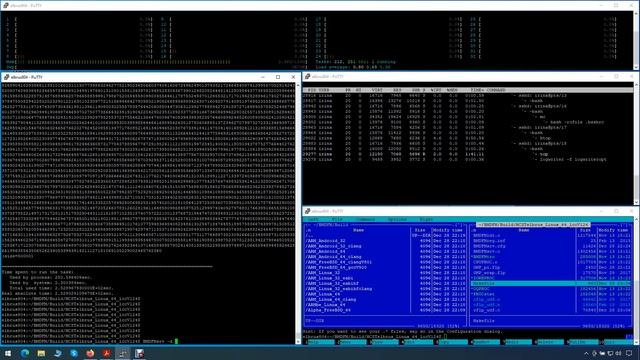Open the notification center in the system tray
640x360 pixels.
click(629, 353)
